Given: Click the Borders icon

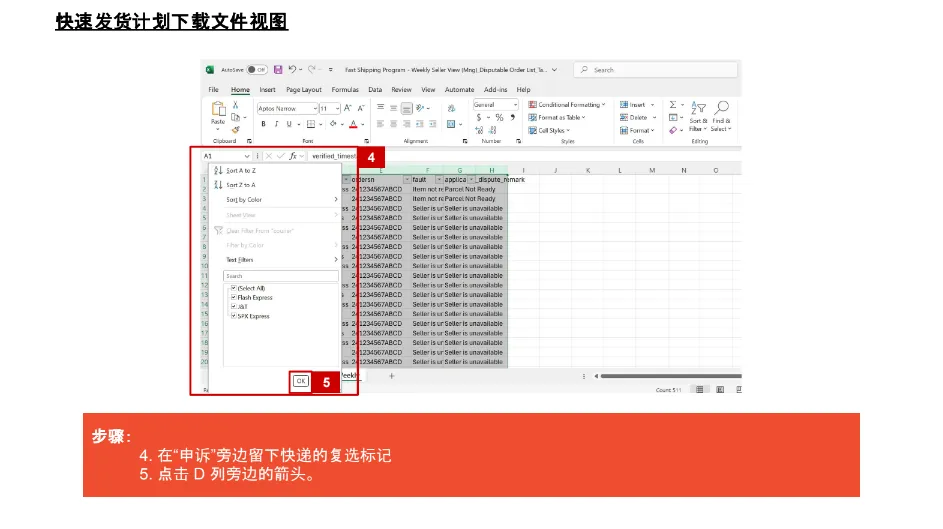Looking at the screenshot, I should coord(311,124).
